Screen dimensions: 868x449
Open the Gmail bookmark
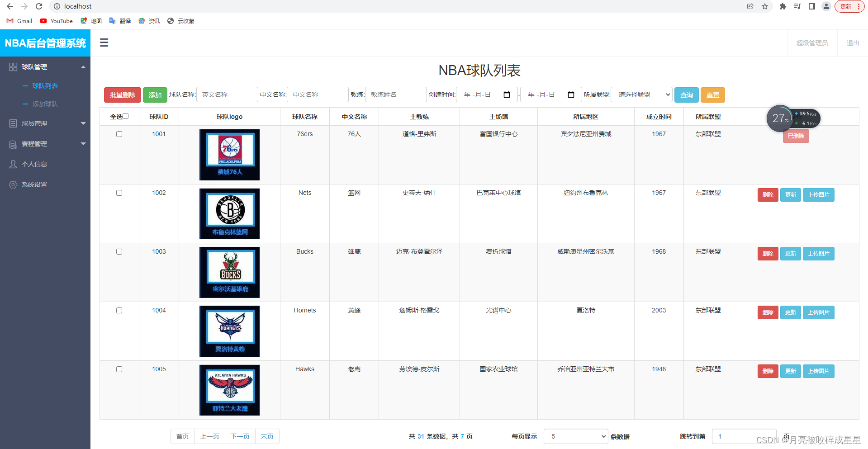pyautogui.click(x=19, y=21)
